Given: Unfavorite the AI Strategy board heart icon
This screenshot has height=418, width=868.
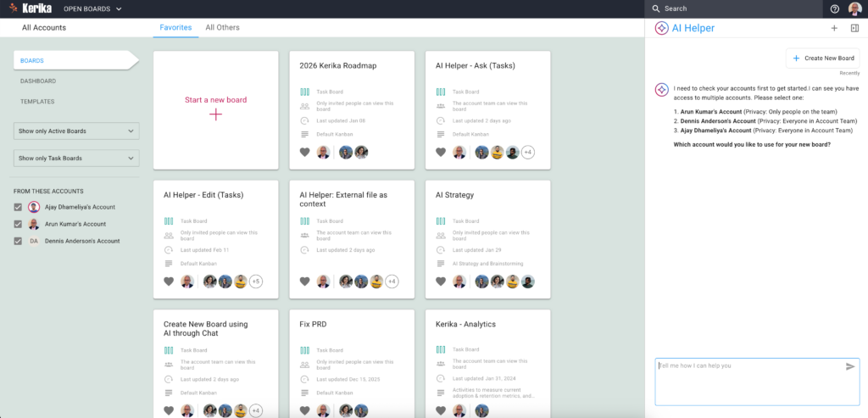Looking at the screenshot, I should 441,281.
